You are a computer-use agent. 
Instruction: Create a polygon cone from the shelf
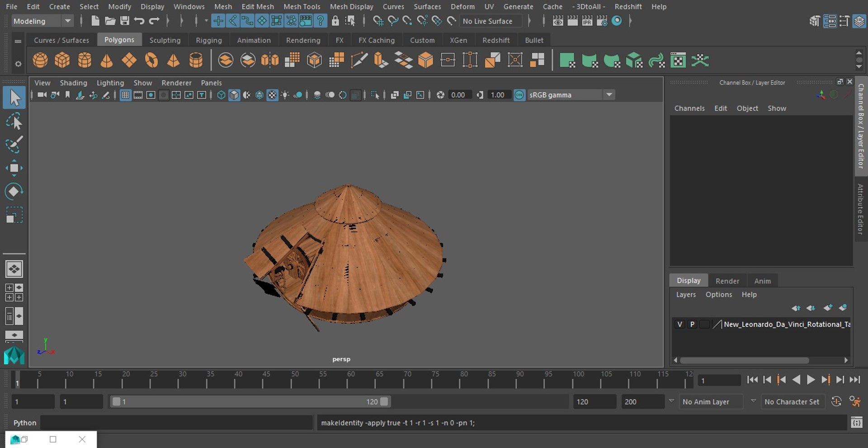pos(107,60)
